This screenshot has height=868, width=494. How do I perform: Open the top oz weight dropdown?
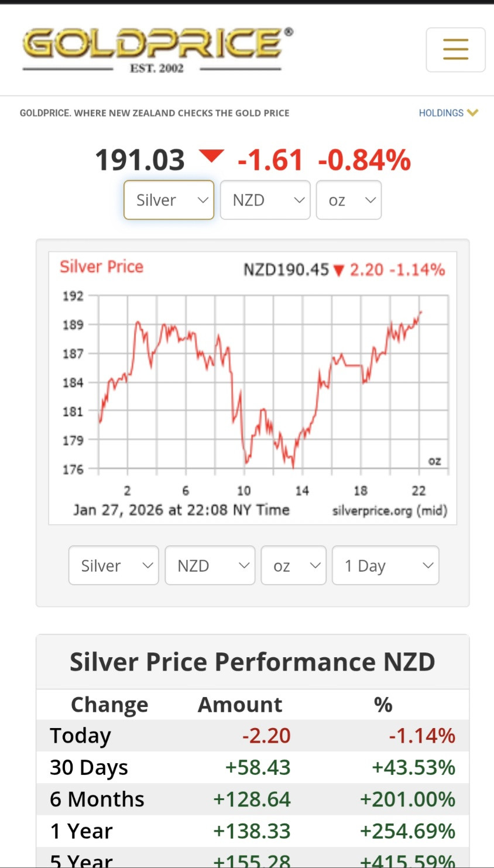[x=349, y=200]
